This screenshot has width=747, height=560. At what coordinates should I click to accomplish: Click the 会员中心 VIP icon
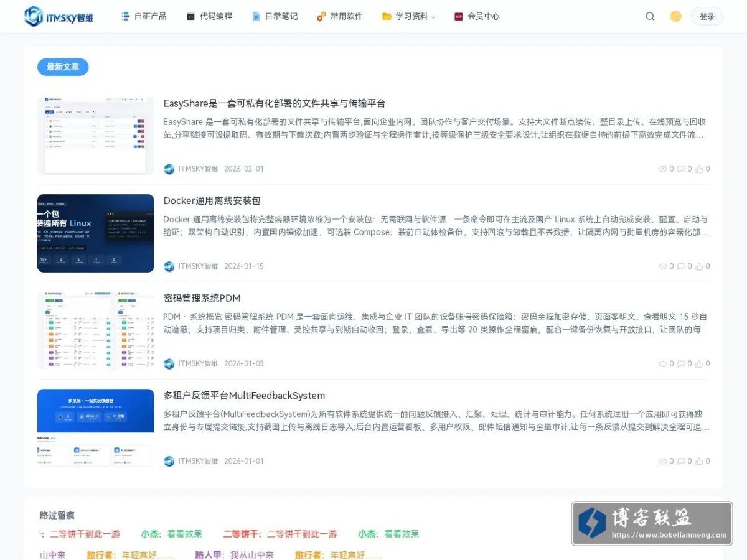pos(459,17)
